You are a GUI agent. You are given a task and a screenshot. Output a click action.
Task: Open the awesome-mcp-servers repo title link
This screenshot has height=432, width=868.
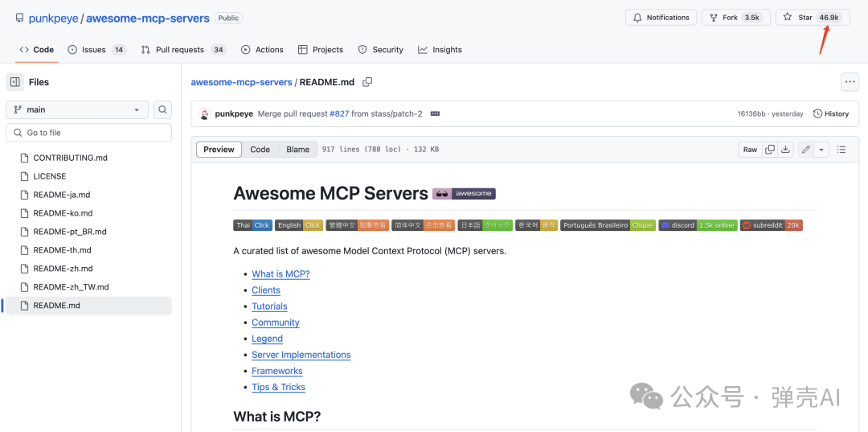(x=148, y=19)
